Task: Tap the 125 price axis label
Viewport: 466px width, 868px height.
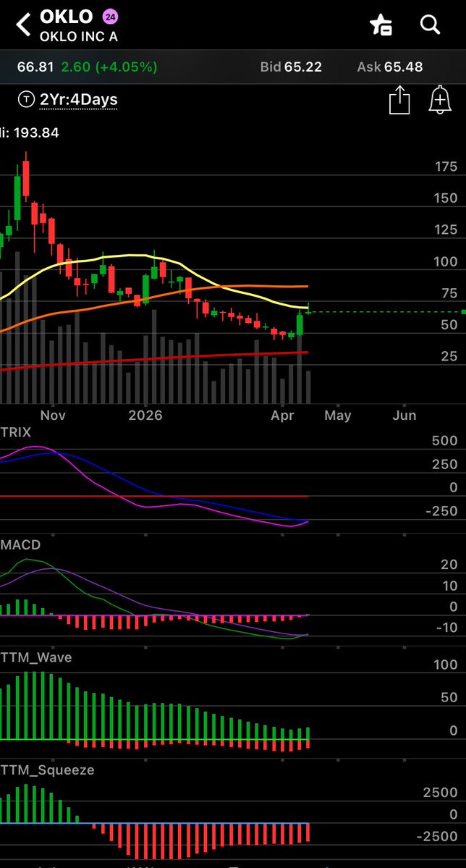Action: [446, 229]
